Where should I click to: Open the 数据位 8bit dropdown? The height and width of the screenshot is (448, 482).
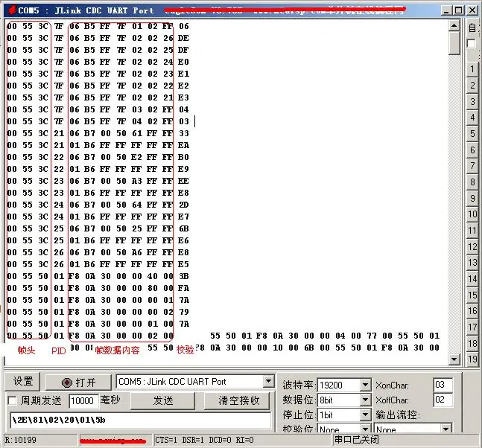click(365, 400)
